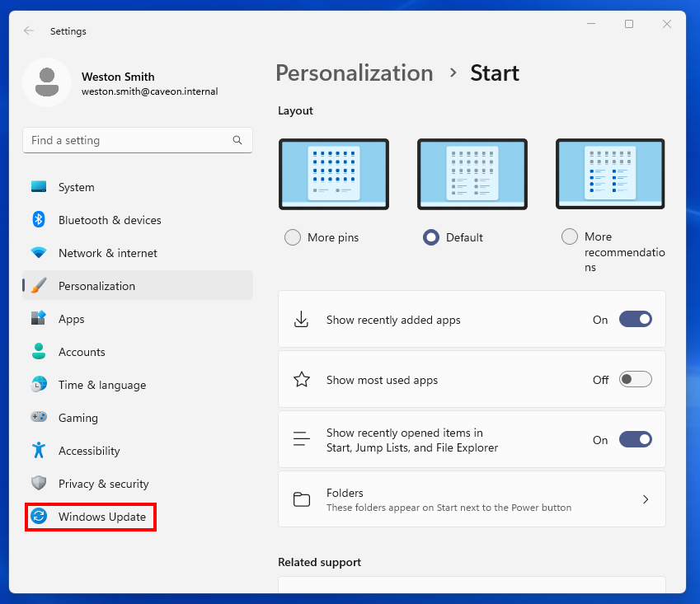Turn on Show most used apps toggle
700x604 pixels.
coord(636,380)
